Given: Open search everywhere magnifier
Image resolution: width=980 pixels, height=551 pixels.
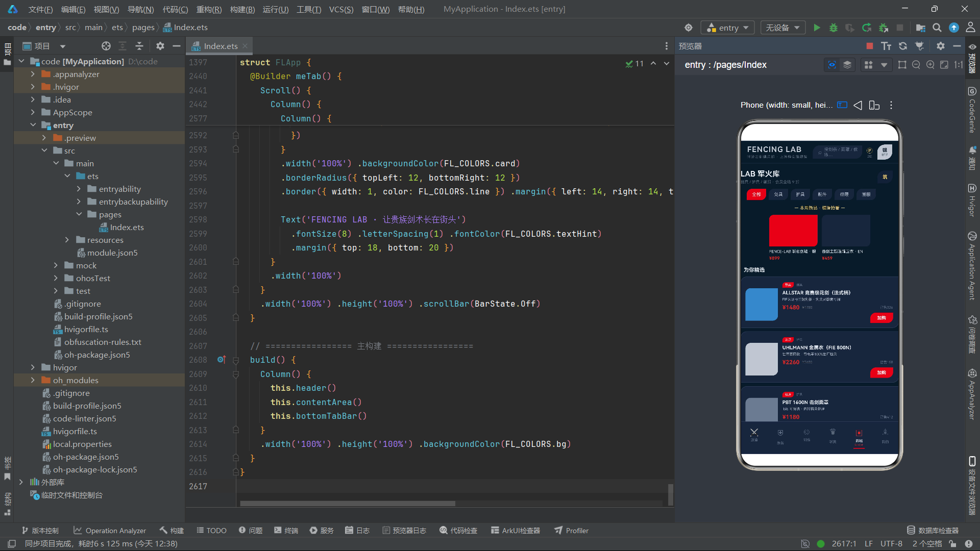Looking at the screenshot, I should coord(937,28).
